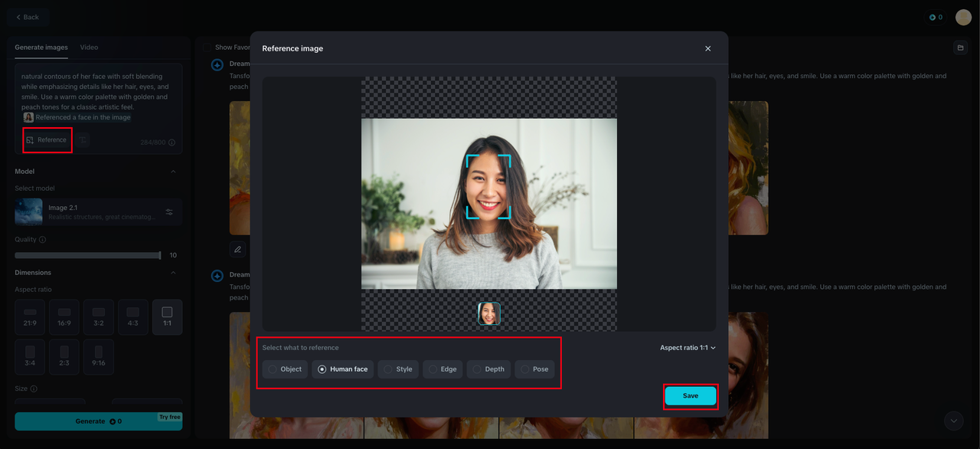This screenshot has width=980, height=449.
Task: Switch to the Generate images tab
Action: tap(41, 48)
